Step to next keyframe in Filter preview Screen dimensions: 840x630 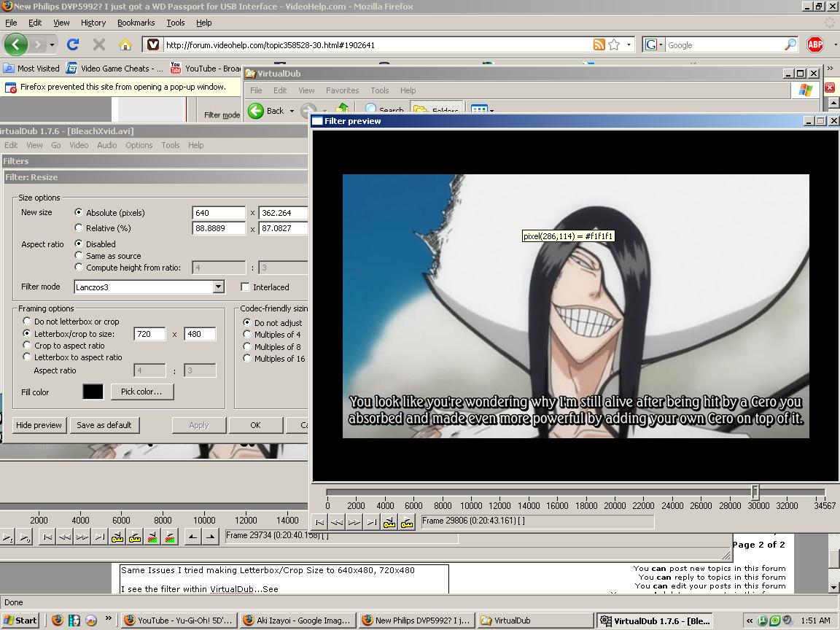pos(354,522)
